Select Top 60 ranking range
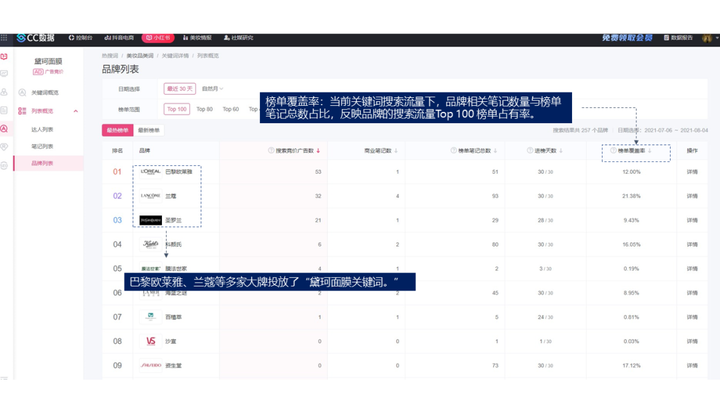 coord(231,109)
